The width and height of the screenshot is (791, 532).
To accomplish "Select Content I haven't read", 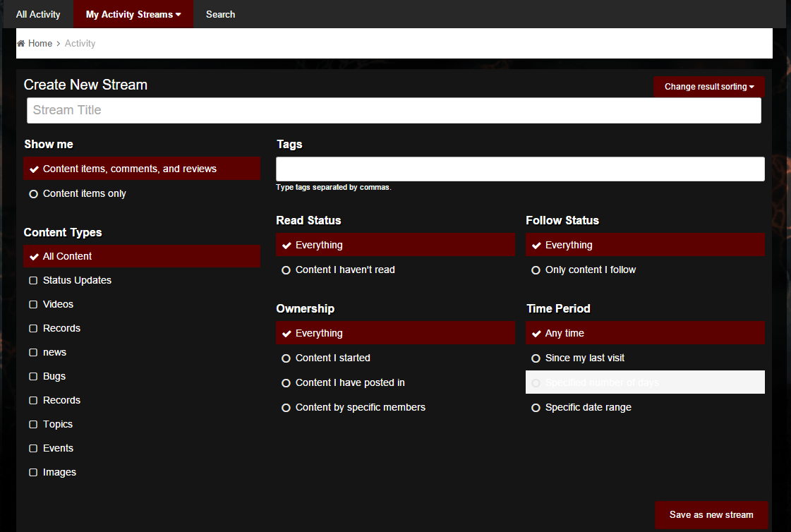I will pyautogui.click(x=395, y=270).
